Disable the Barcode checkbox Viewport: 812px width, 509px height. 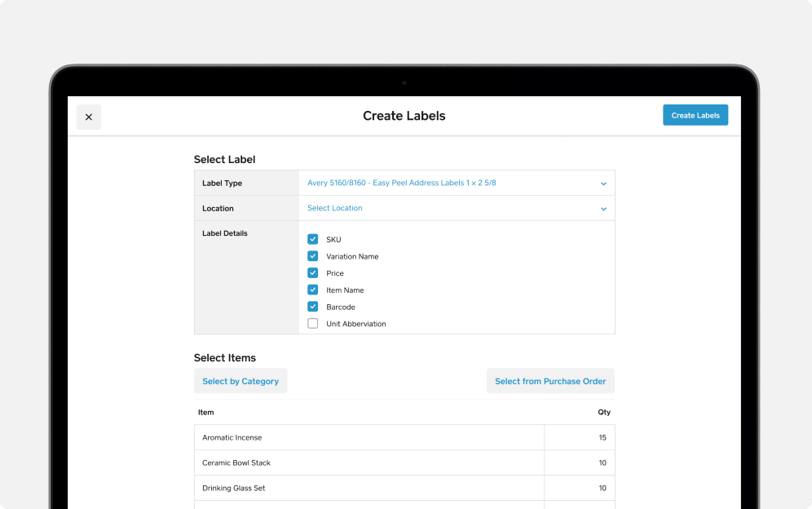tap(312, 306)
